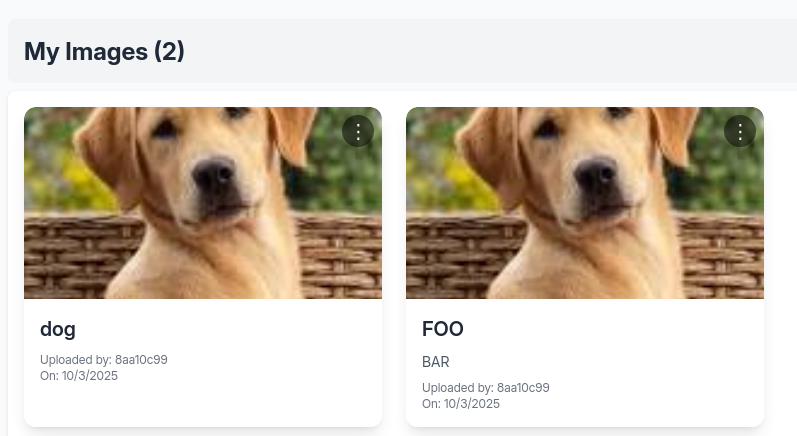Click the "My Images (2)" heading
Viewport: 797px width, 436px height.
click(x=104, y=52)
